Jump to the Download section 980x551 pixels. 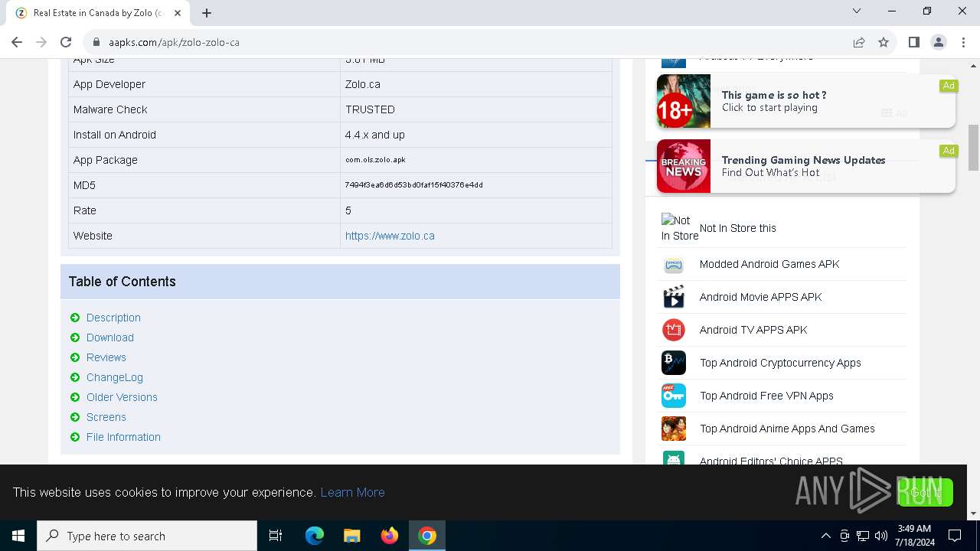pos(110,337)
